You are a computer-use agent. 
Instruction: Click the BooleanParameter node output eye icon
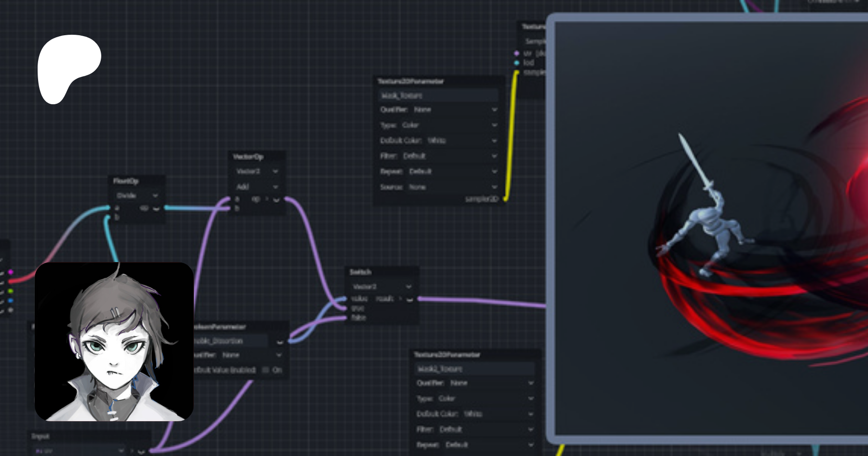click(280, 342)
